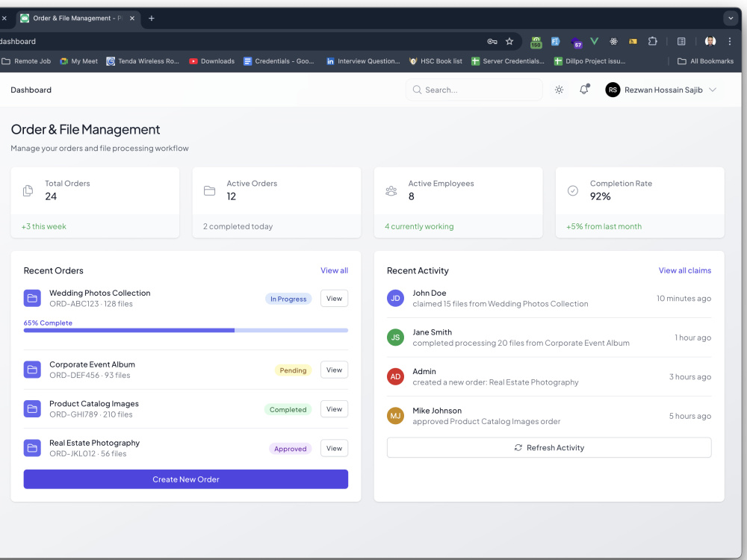View the Real Estate Photography order
The image size is (747, 560).
(334, 448)
